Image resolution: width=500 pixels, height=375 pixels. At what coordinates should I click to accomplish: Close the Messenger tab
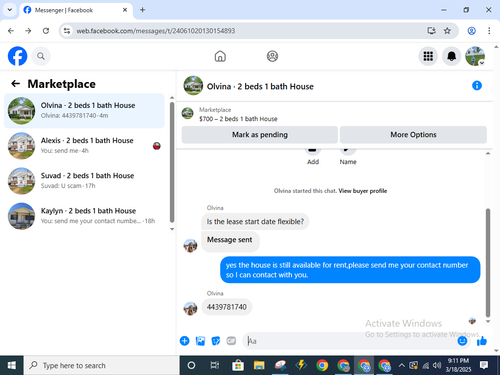[x=125, y=10]
